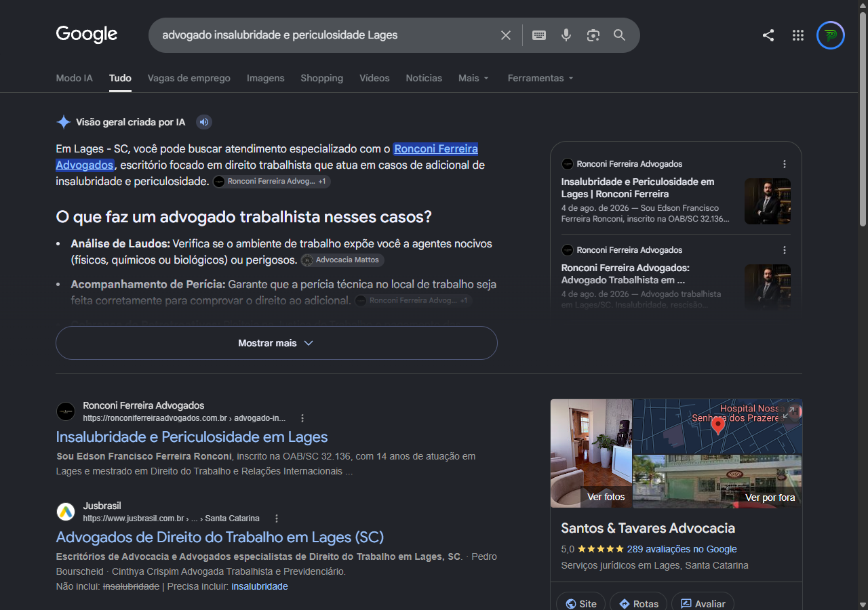This screenshot has height=610, width=868.
Task: Open options for Advogado Trabalhista em card
Action: (x=785, y=250)
